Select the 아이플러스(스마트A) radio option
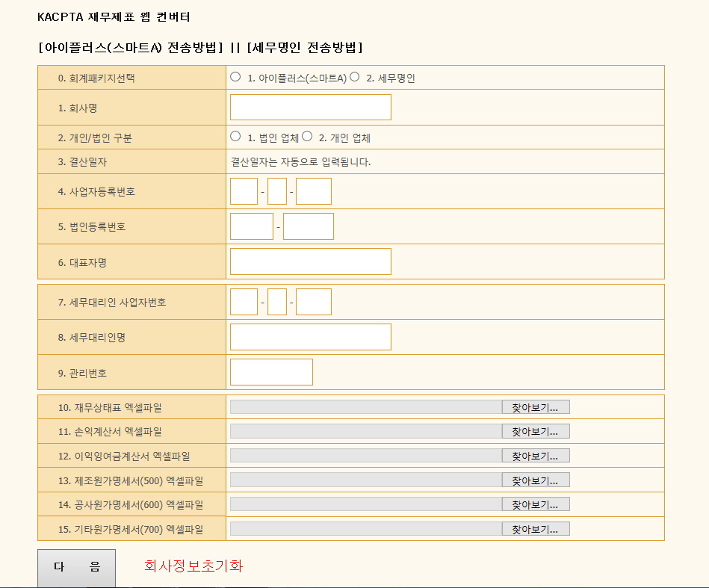 235,77
